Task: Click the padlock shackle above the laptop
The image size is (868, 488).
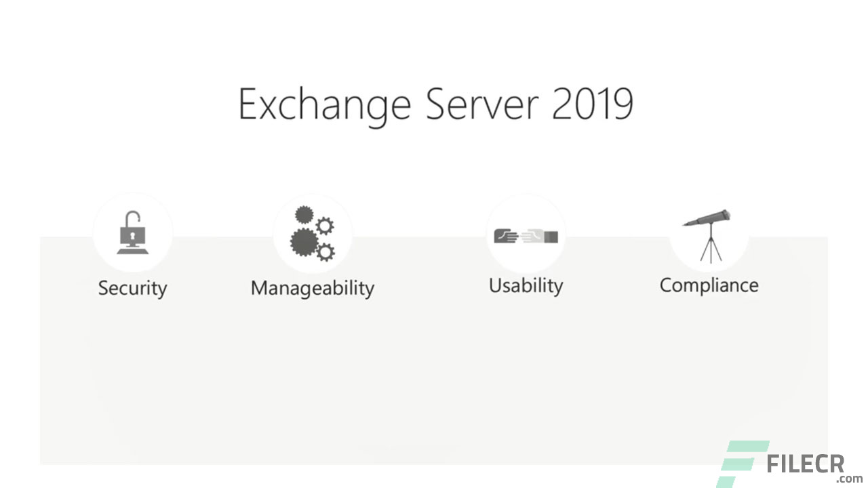Action: pos(132,218)
